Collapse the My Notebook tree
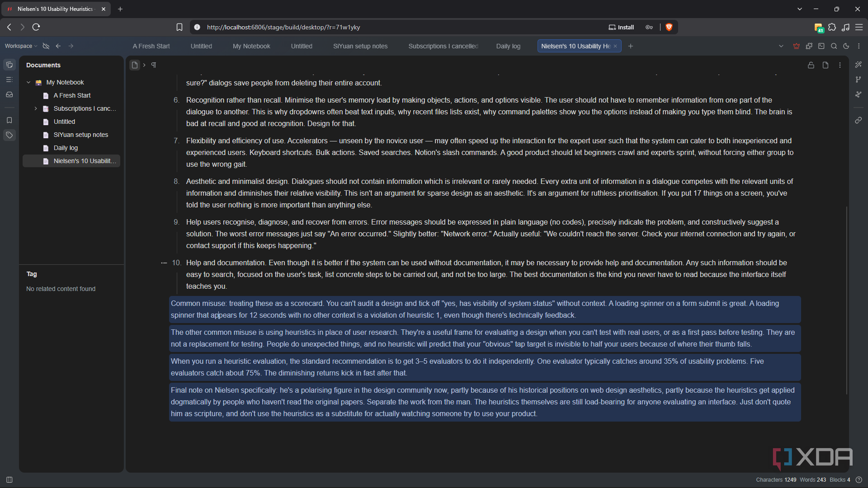Image resolution: width=868 pixels, height=488 pixels. pyautogui.click(x=28, y=82)
